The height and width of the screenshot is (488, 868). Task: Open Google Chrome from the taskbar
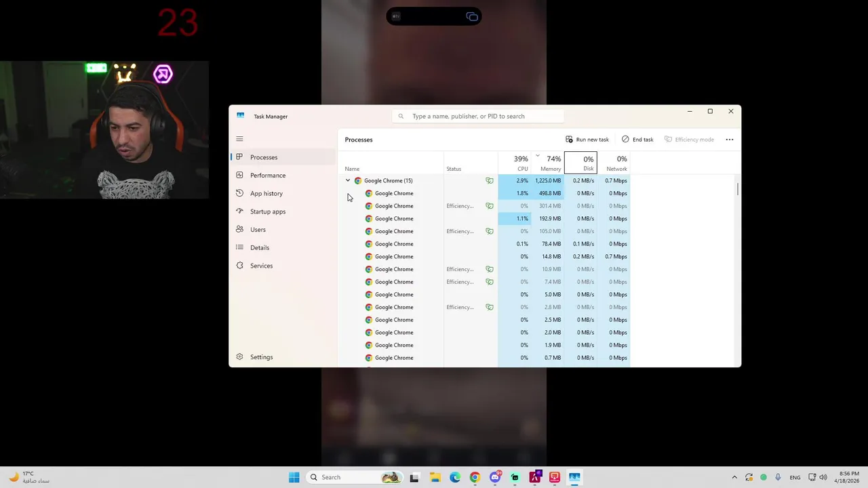pyautogui.click(x=475, y=477)
